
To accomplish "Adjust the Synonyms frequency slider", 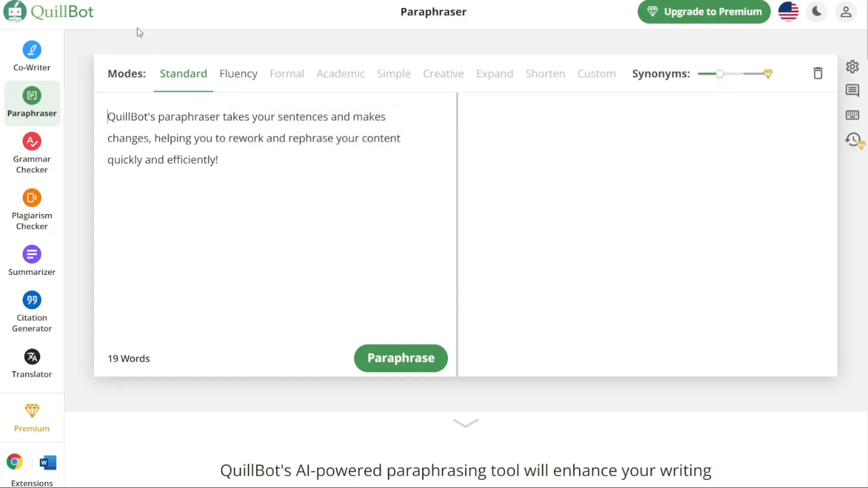I will coord(720,73).
